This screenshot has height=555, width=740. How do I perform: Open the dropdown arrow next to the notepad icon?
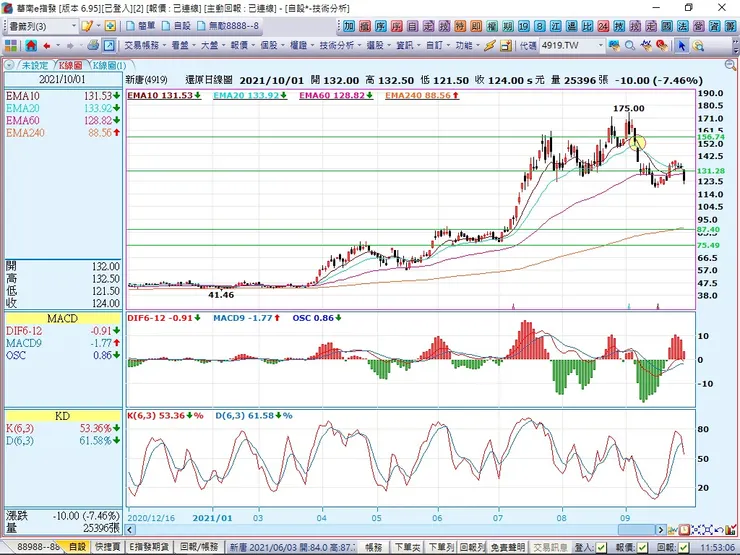[98, 26]
